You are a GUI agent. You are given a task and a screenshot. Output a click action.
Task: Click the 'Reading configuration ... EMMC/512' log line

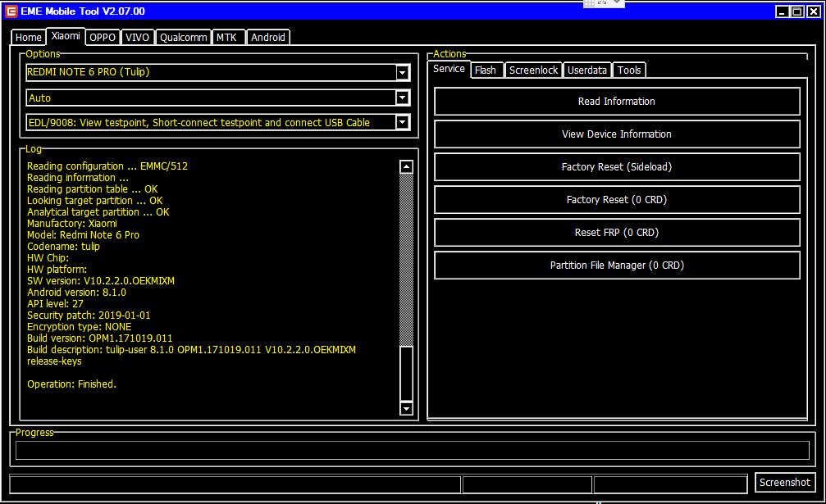point(107,166)
